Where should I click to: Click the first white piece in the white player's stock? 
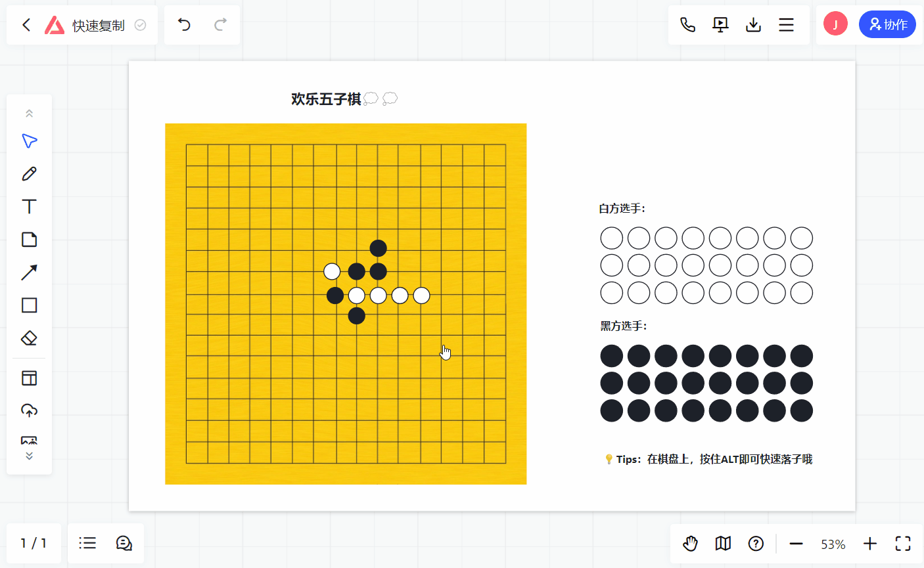tap(612, 238)
